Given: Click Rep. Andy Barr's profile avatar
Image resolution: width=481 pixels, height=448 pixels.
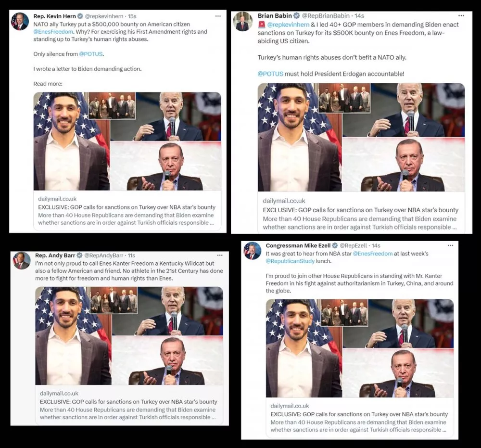Looking at the screenshot, I should click(22, 260).
